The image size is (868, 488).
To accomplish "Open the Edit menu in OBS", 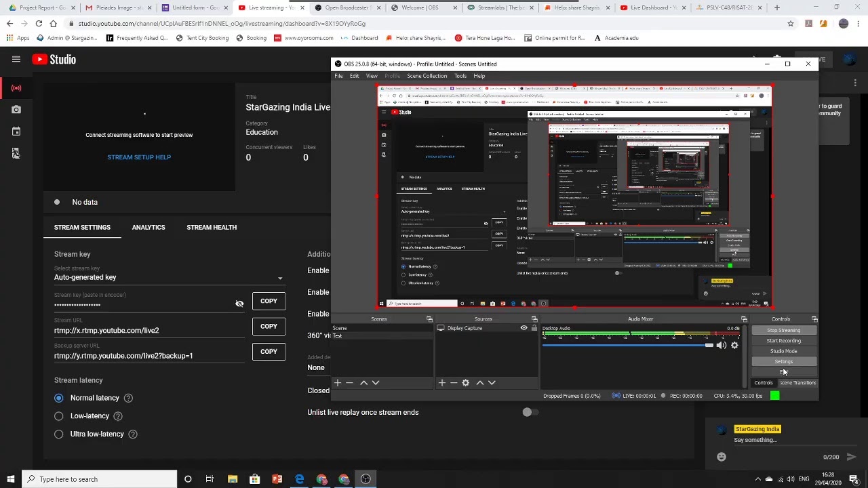I will [354, 76].
